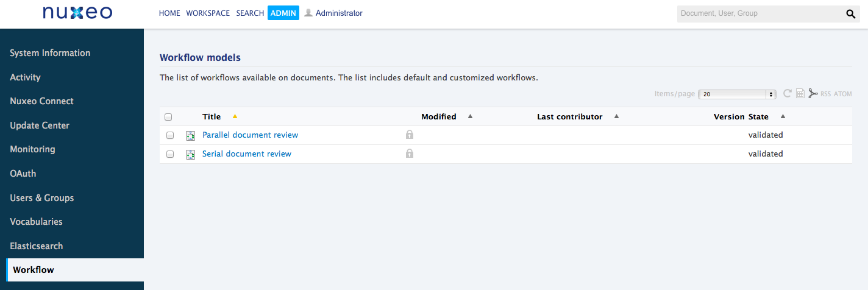The height and width of the screenshot is (290, 868).
Task: Check the Parallel document review checkbox
Action: click(170, 135)
